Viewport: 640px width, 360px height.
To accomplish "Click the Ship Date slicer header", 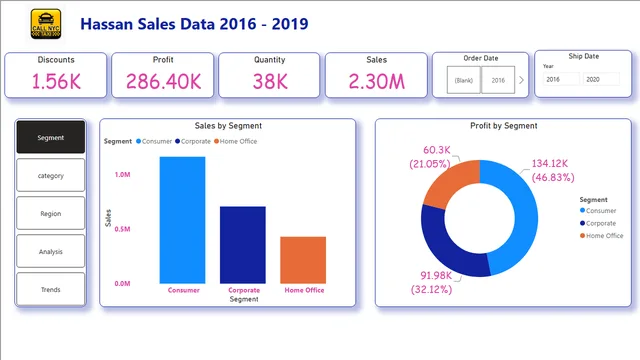I will point(584,56).
